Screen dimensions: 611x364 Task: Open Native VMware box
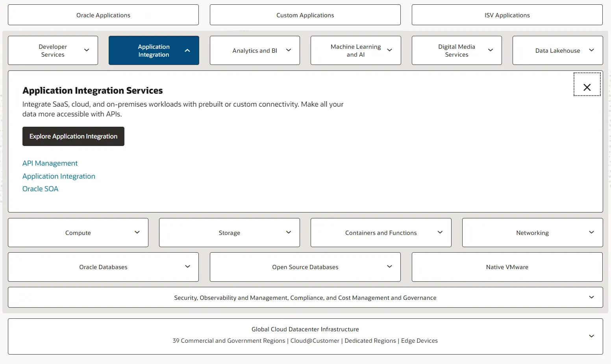click(507, 267)
